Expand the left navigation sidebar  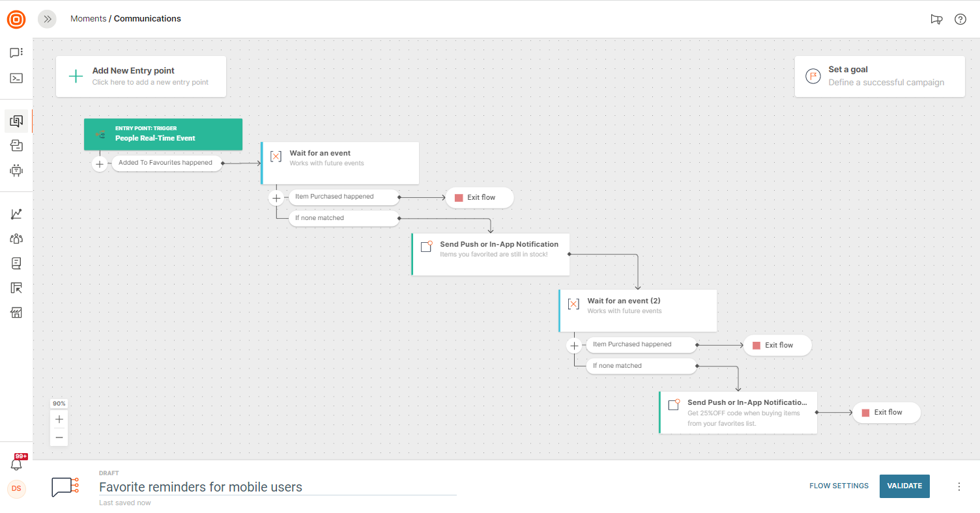[x=47, y=19]
